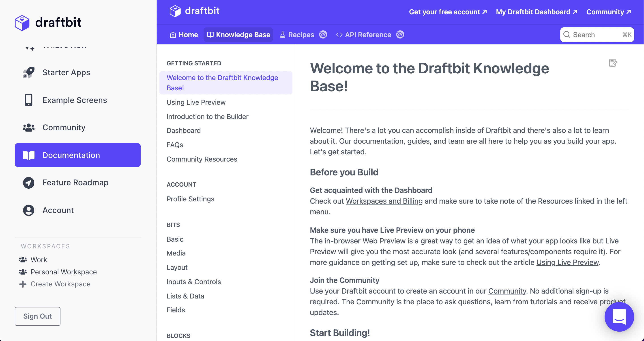The width and height of the screenshot is (644, 341).
Task: Click the Feature Roadmap compass icon
Action: 29,183
